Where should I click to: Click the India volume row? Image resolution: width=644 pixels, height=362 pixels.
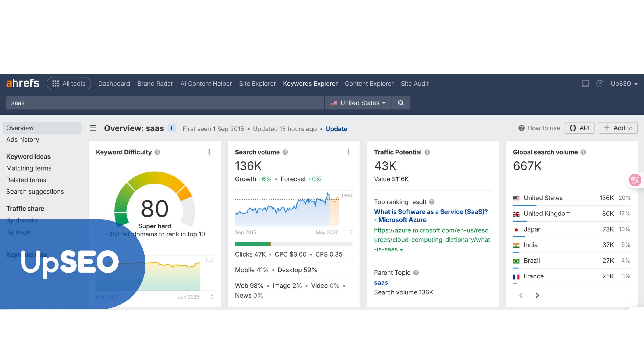(x=572, y=245)
